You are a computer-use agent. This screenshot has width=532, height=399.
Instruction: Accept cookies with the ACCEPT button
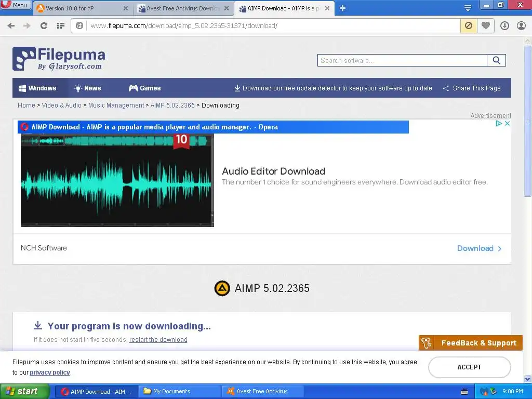(x=469, y=367)
